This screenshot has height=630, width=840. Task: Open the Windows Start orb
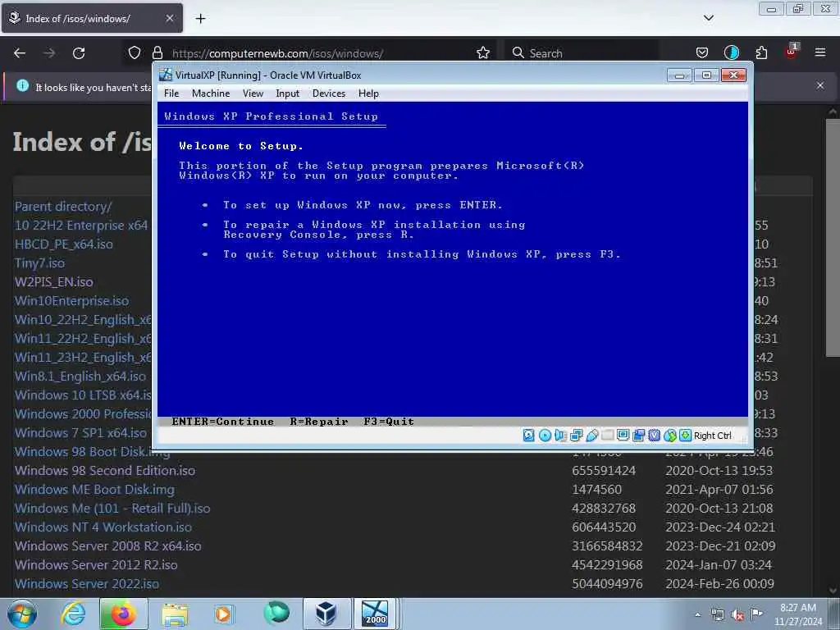click(22, 614)
